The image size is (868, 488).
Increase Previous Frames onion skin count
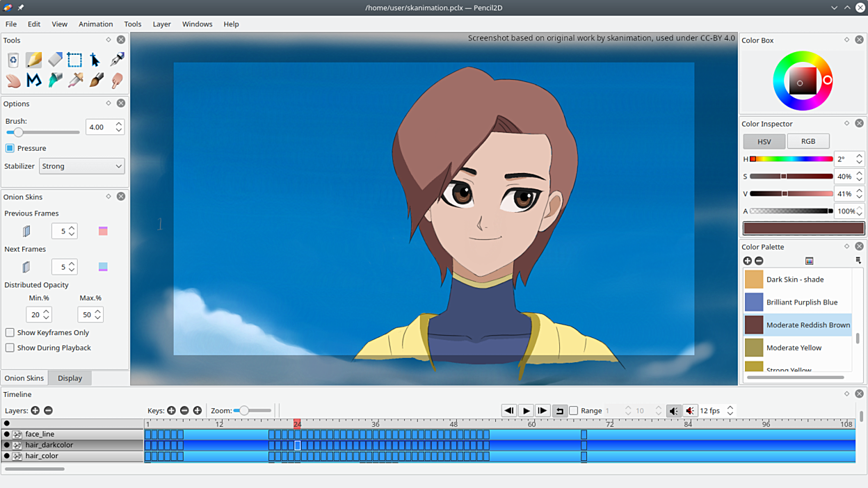[x=72, y=227]
